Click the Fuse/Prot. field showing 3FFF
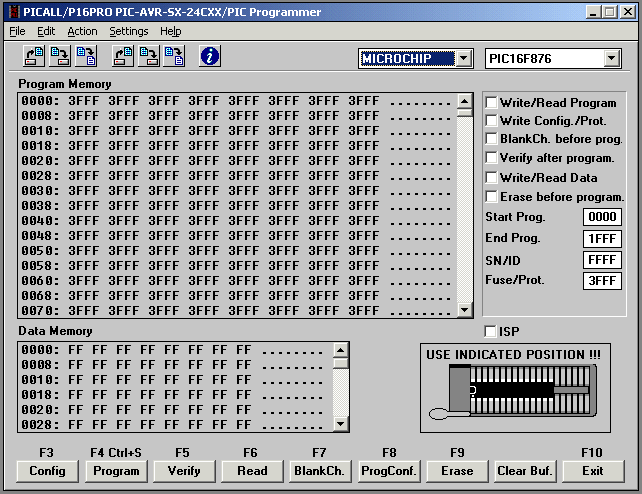The width and height of the screenshot is (642, 494). (602, 281)
